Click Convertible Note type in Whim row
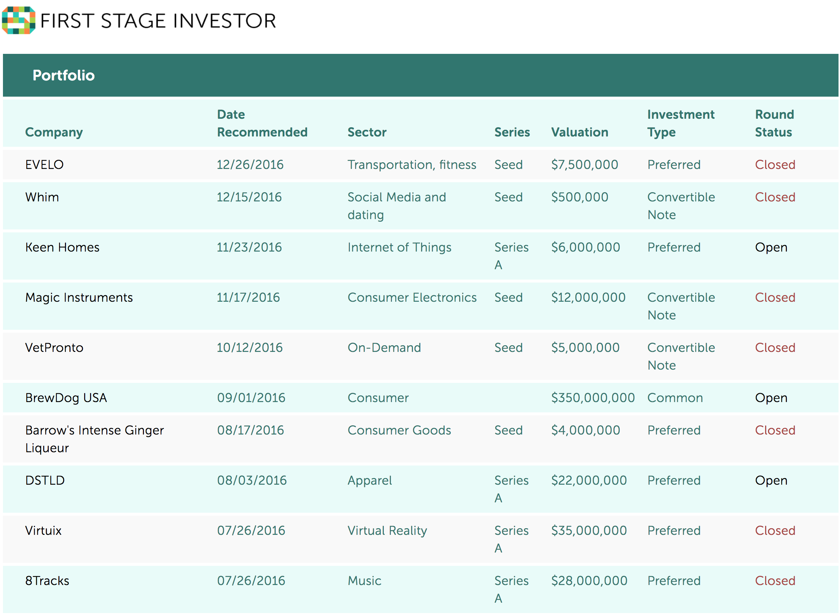Viewport: 840px width, 616px height. coord(681,206)
